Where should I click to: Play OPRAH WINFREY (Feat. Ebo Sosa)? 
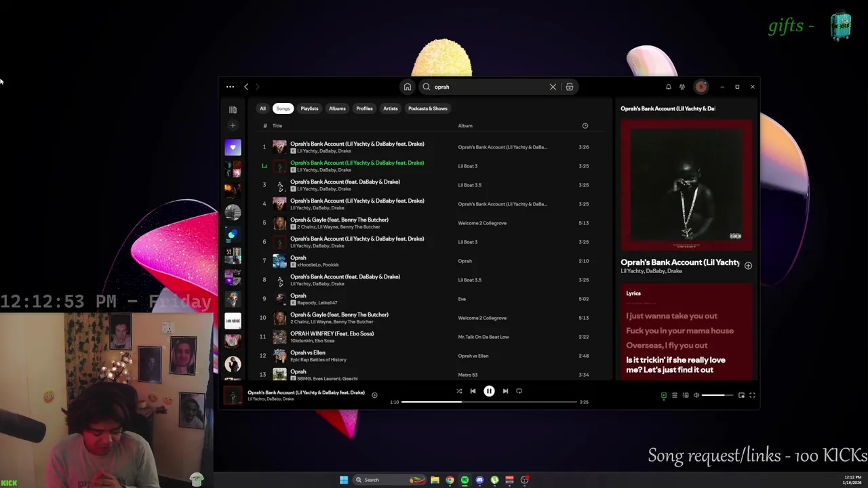[332, 333]
